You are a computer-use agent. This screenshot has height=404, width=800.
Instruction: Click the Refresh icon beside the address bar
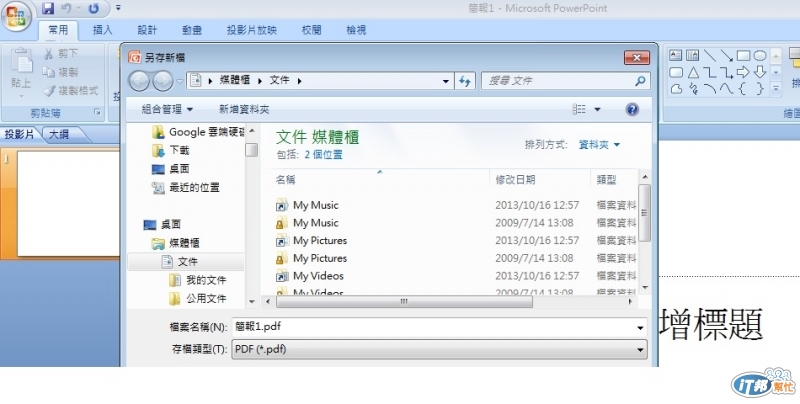465,81
